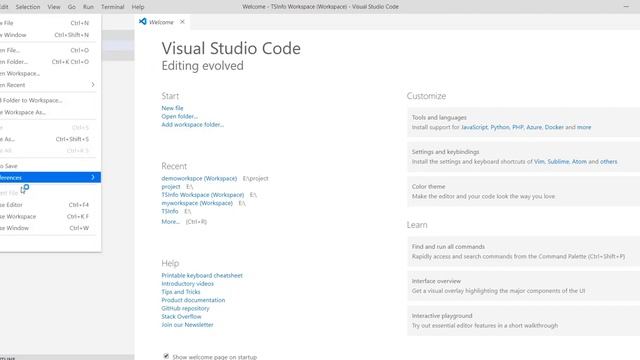This screenshot has height=360, width=640.
Task: Click Join our Newsletter link
Action: tap(187, 324)
